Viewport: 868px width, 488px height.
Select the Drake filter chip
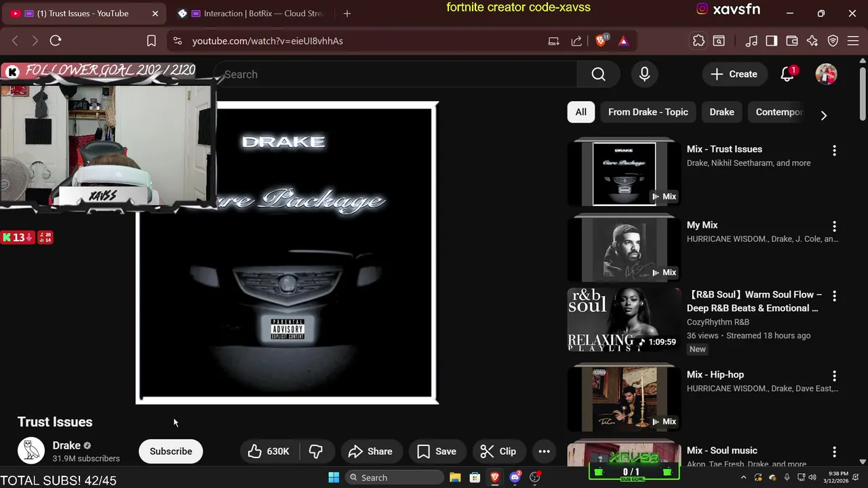722,112
